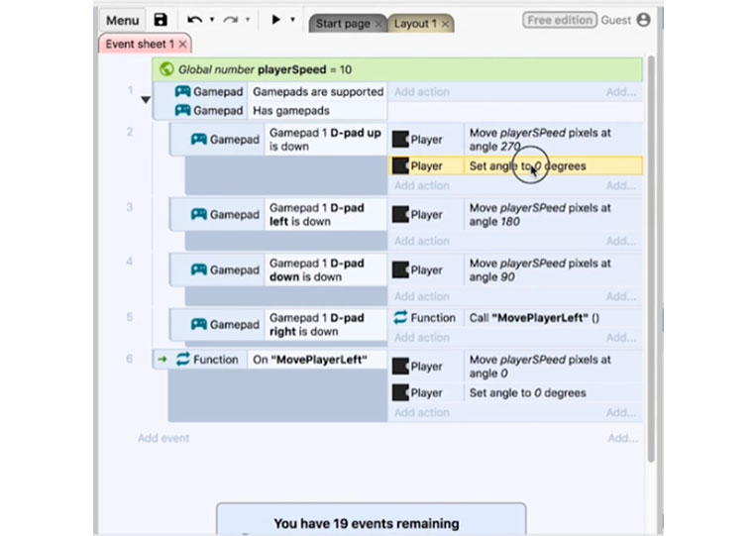Select D-pad right is down condition
The width and height of the screenshot is (756, 536).
(x=325, y=324)
